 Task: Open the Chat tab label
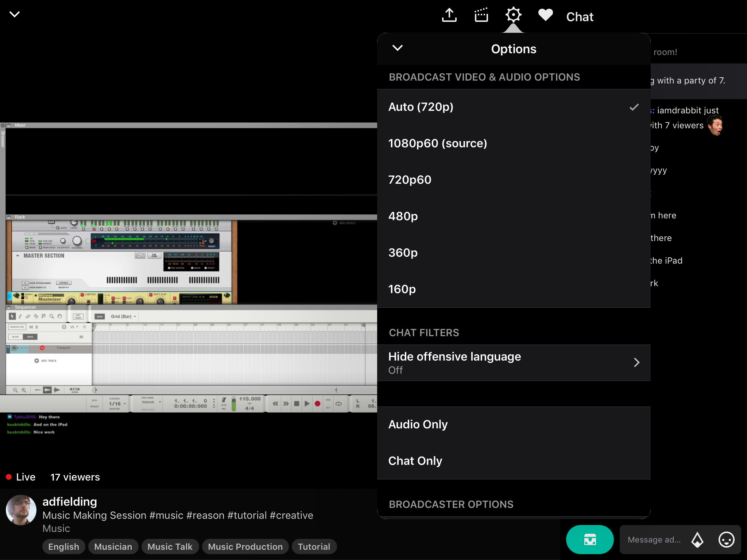coord(580,17)
